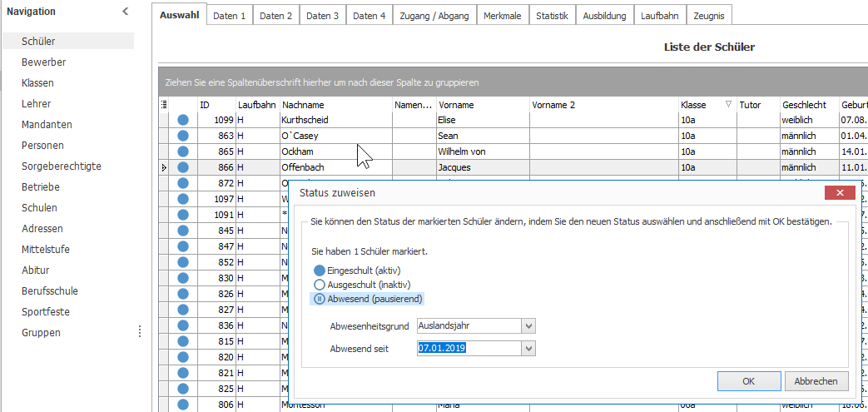Select Abwesend (pausierend) status option
The height and width of the screenshot is (412, 868).
[368, 299]
